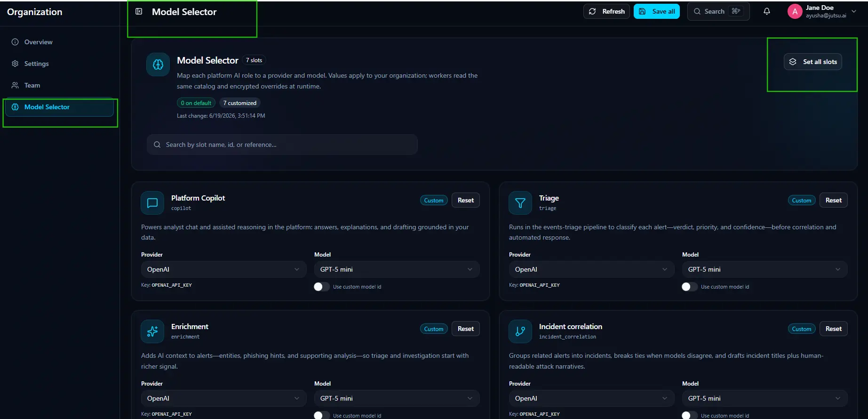The width and height of the screenshot is (868, 419).
Task: Click the Custom badge on Incident correlation
Action: [802, 329]
